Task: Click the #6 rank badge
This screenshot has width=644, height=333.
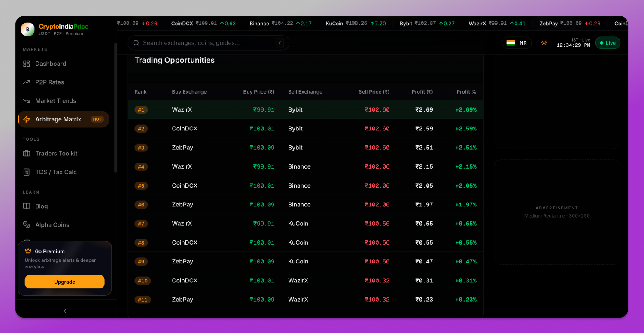Action: point(141,205)
